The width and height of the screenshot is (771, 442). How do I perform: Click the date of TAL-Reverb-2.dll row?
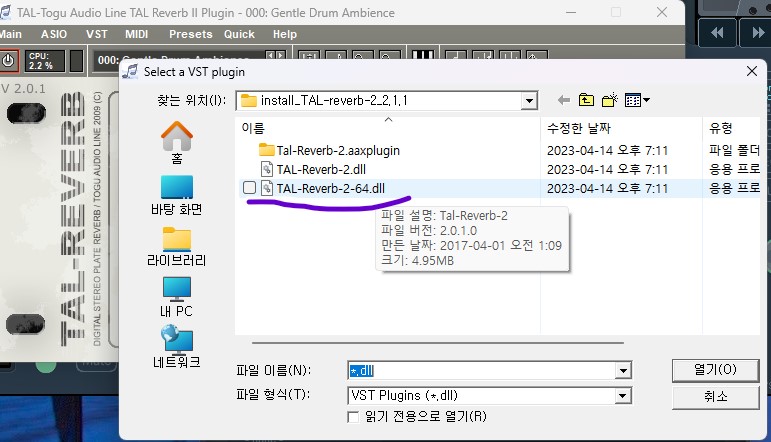(607, 170)
